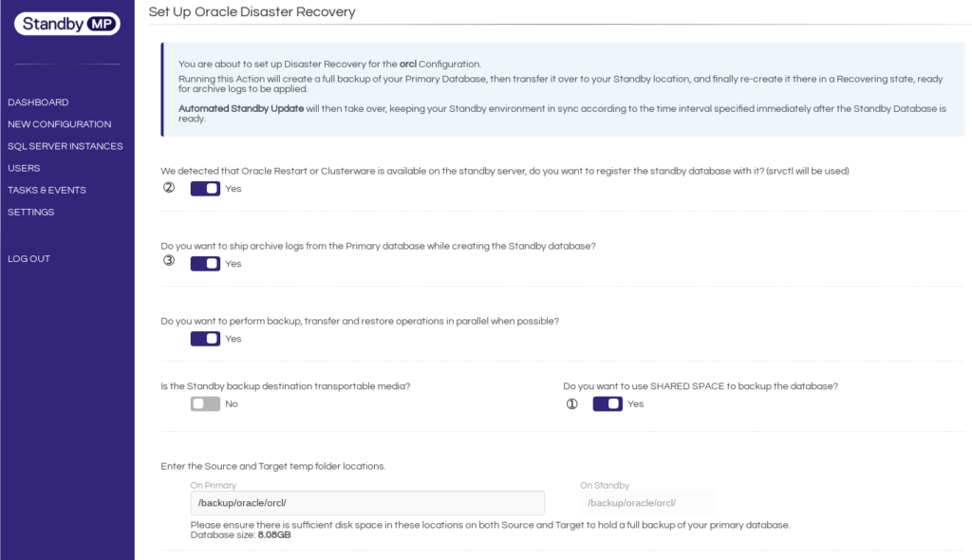The width and height of the screenshot is (972, 560).
Task: Click the Yes label beside SHARED SPACE switch
Action: pyautogui.click(x=635, y=403)
